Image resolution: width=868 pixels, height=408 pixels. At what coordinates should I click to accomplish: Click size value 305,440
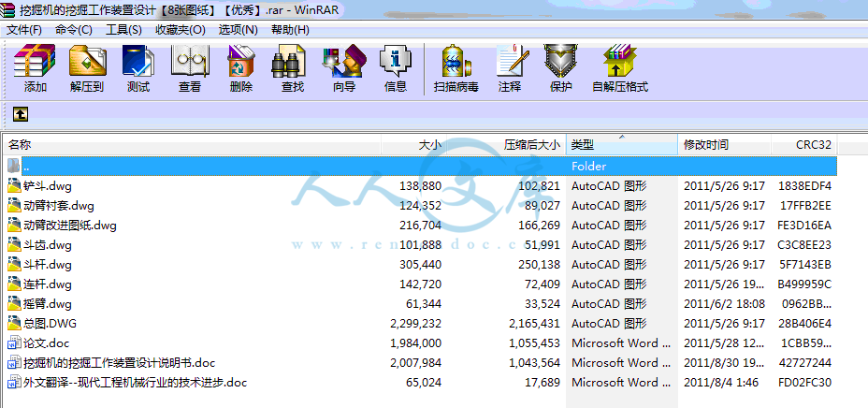420,265
